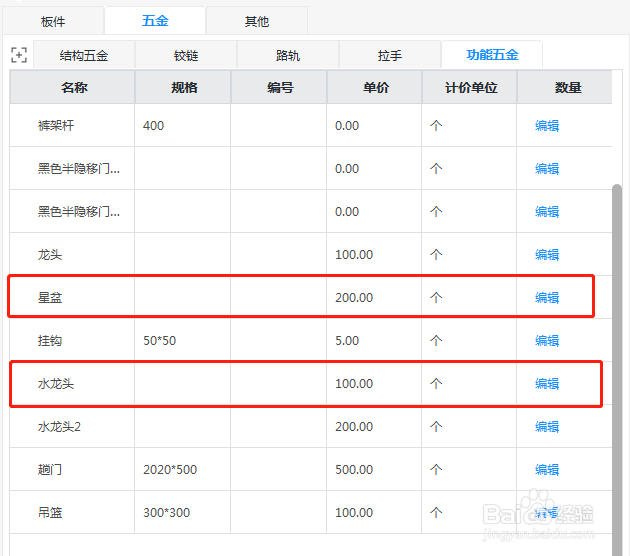Open the 其他 tab
The width and height of the screenshot is (630, 556).
point(257,21)
